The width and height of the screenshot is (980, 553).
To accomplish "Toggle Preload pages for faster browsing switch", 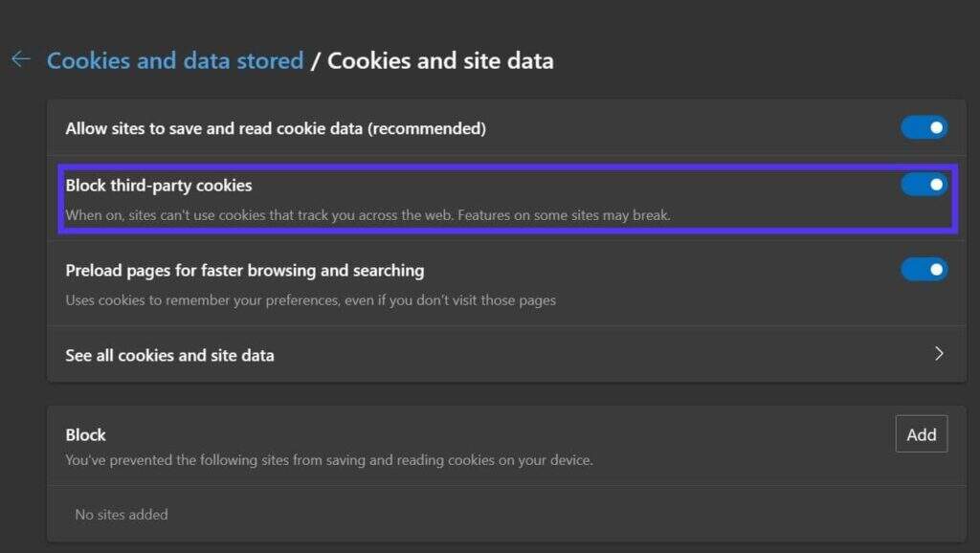I will pos(924,270).
